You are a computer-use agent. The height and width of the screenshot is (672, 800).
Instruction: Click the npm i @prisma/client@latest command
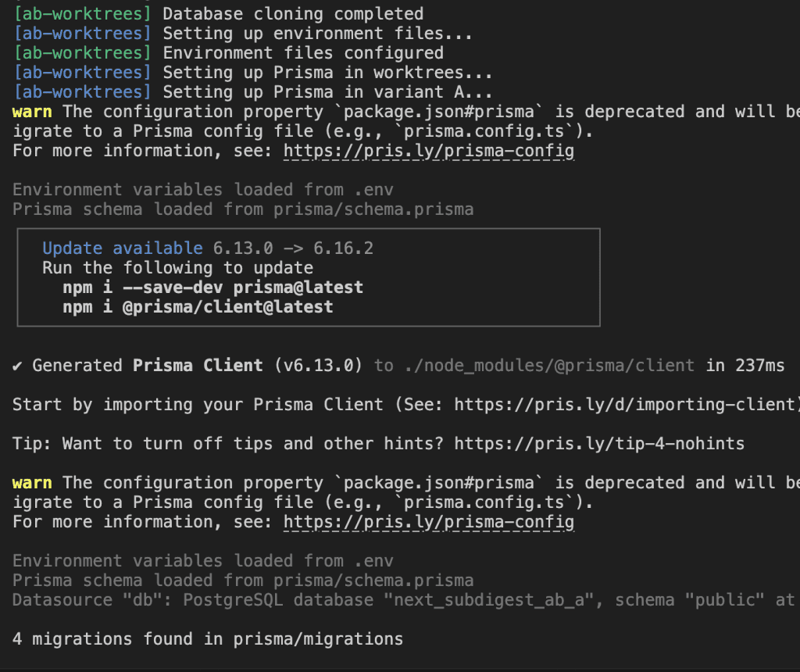click(x=198, y=307)
